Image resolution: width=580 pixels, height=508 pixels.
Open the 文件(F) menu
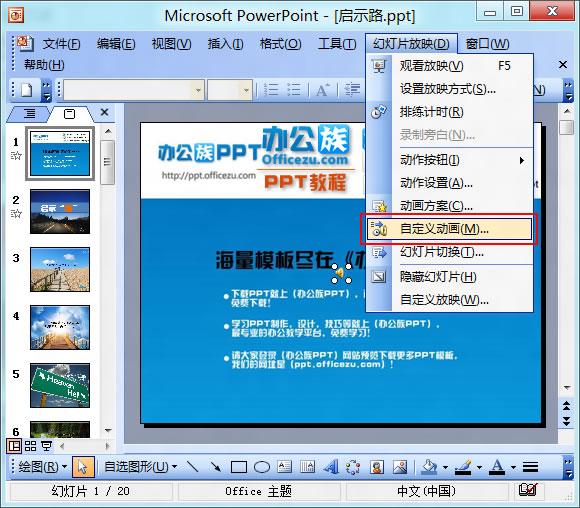point(61,44)
